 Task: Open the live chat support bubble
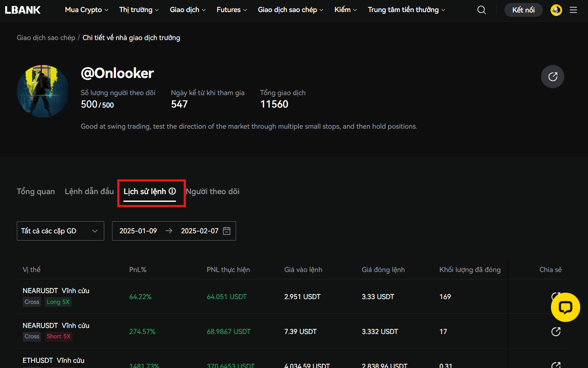pyautogui.click(x=565, y=307)
